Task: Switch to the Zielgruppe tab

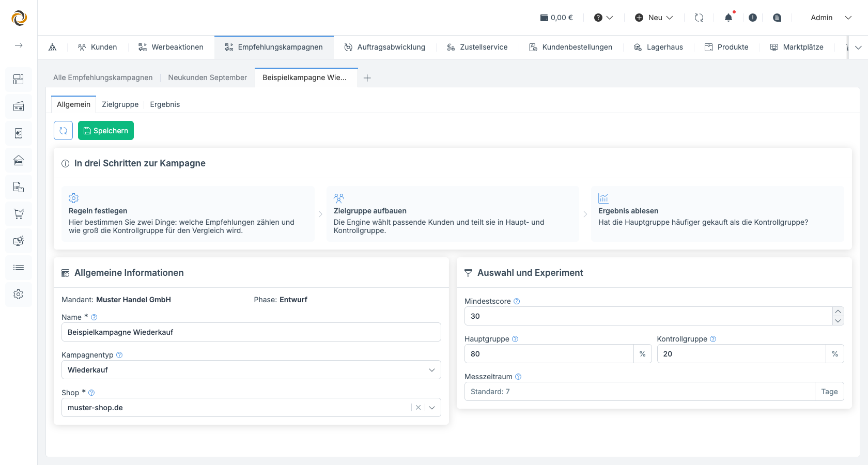Action: (x=120, y=104)
